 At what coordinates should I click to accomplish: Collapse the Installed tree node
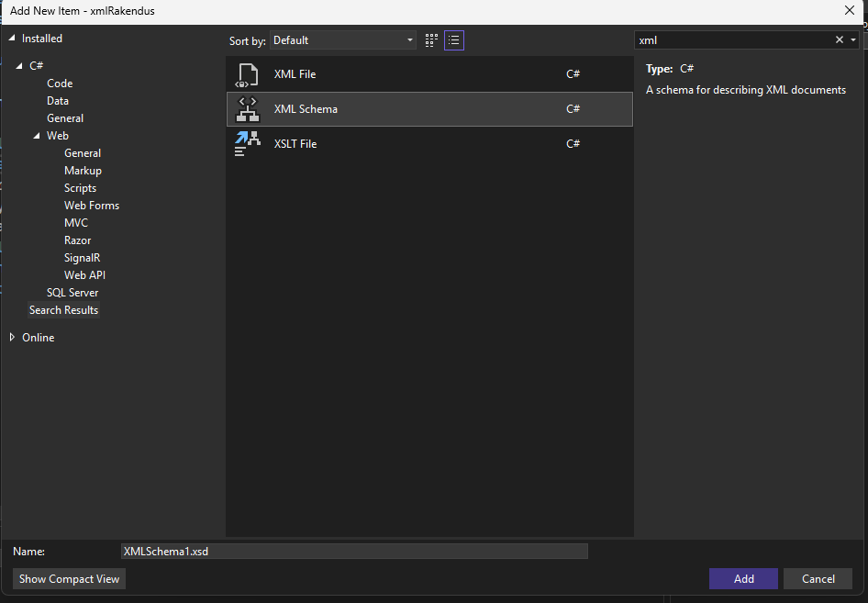13,39
